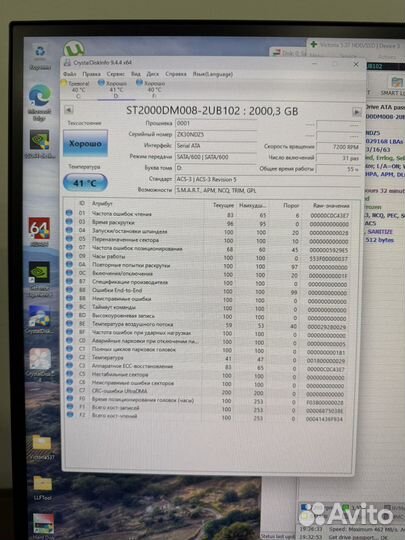Open the AIDA64 desktop shortcut
The image size is (405, 540).
point(39,229)
